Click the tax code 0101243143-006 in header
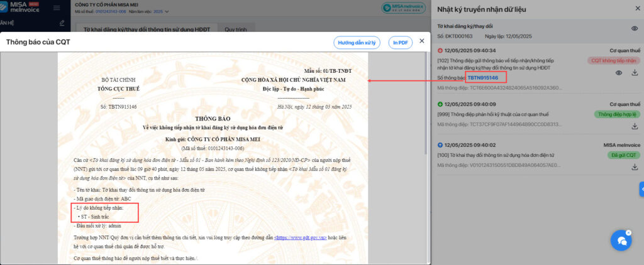 click(111, 11)
